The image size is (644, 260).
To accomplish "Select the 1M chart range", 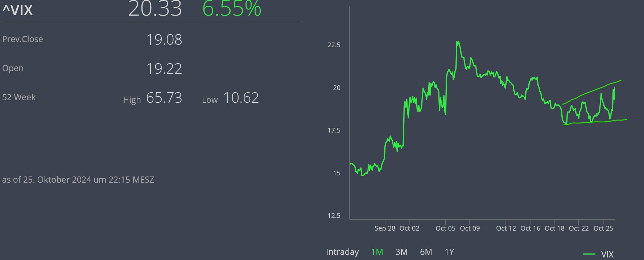I will click(377, 252).
